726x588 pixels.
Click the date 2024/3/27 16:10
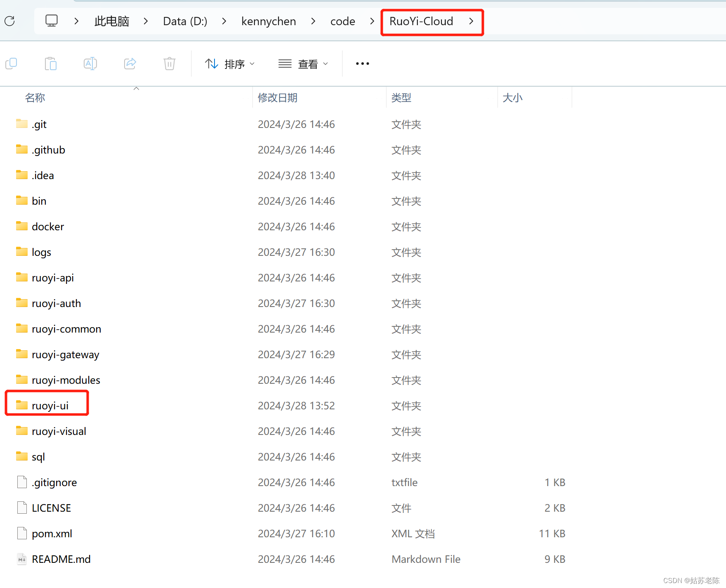click(296, 534)
